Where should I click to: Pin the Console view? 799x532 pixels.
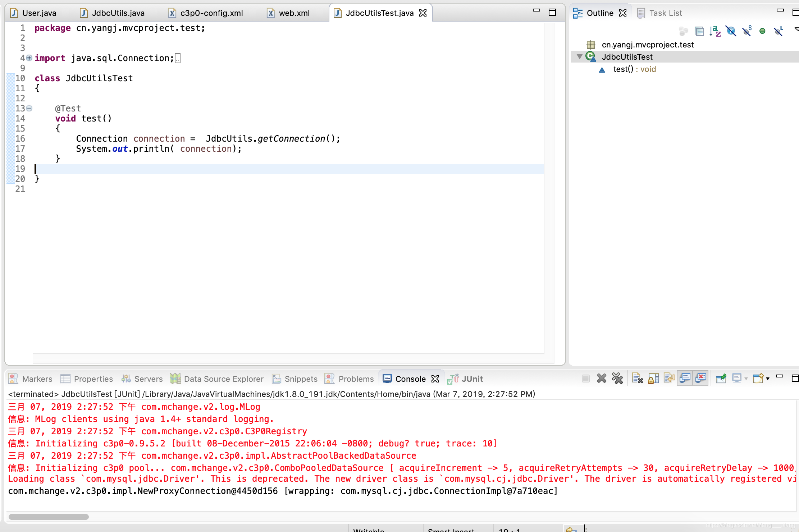pos(721,379)
